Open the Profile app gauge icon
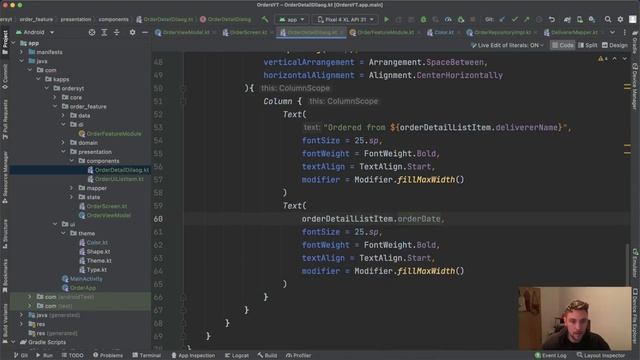640x360 pixels. click(x=448, y=19)
